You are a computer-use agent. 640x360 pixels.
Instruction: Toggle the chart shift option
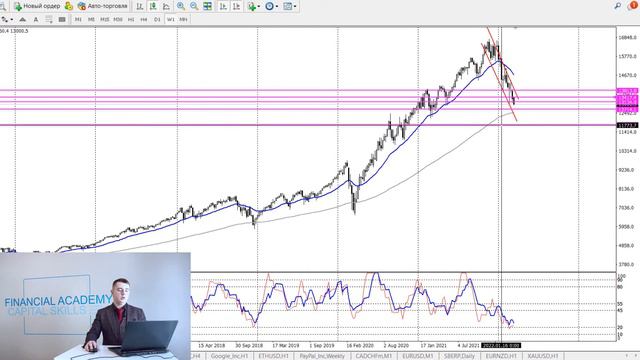point(236,6)
